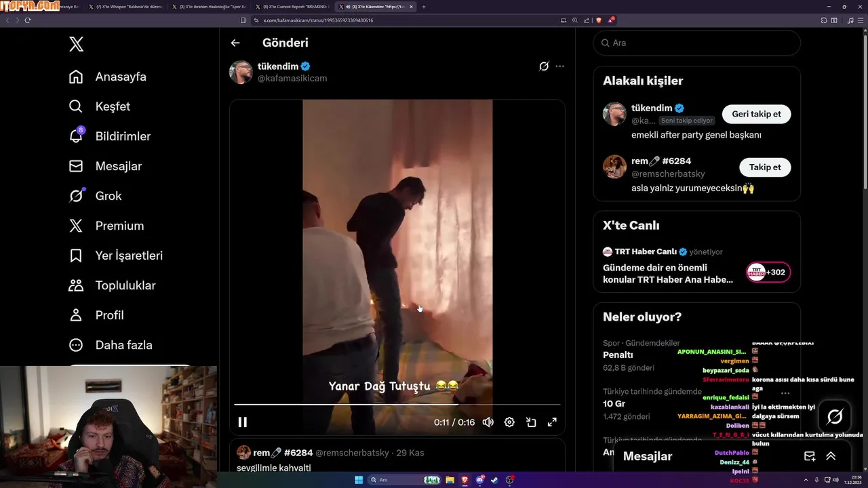Expand Daha fazla menu
Image resolution: width=868 pixels, height=488 pixels.
(x=111, y=345)
